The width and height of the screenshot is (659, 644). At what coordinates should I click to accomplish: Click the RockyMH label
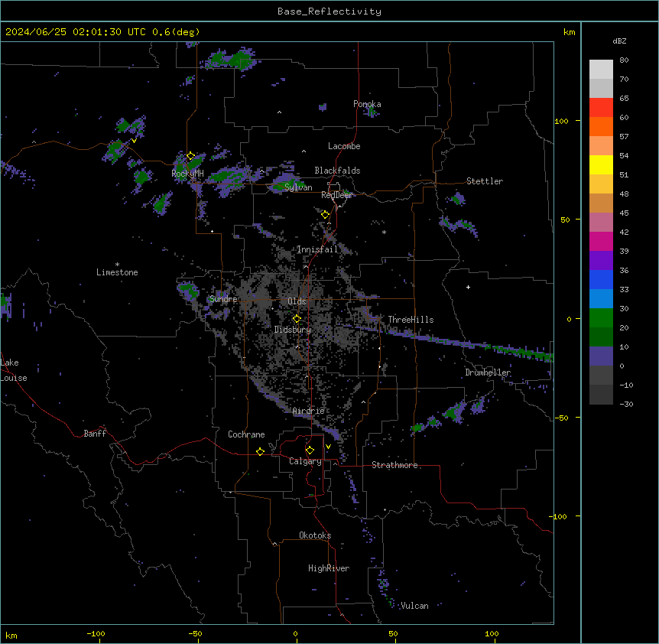click(x=187, y=174)
